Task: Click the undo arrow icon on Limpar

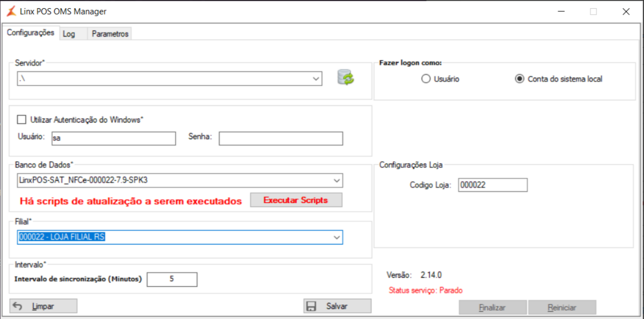Action: coord(18,306)
